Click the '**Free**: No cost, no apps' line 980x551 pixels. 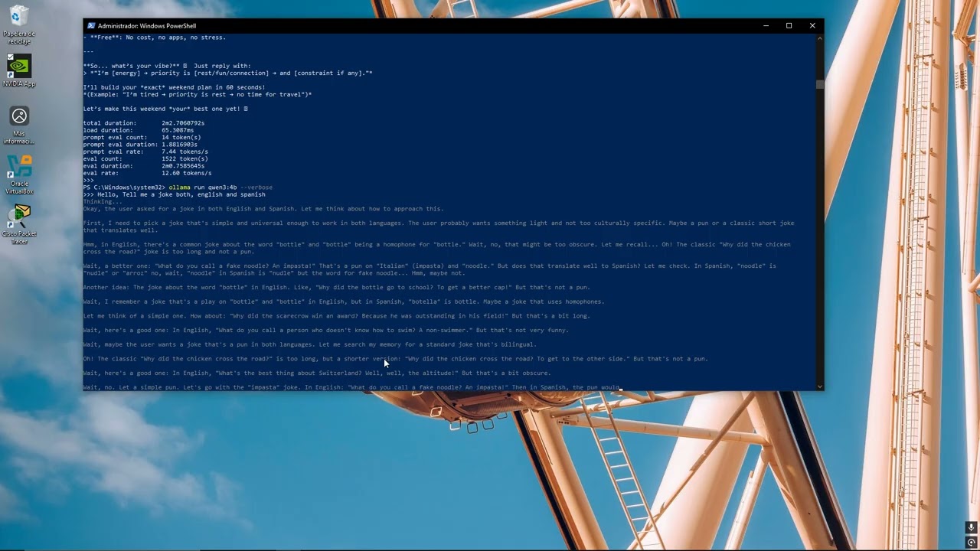(x=155, y=37)
